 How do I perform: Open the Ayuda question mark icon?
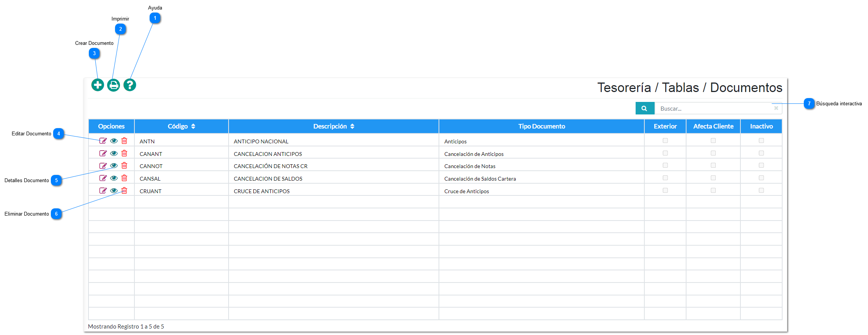(130, 85)
